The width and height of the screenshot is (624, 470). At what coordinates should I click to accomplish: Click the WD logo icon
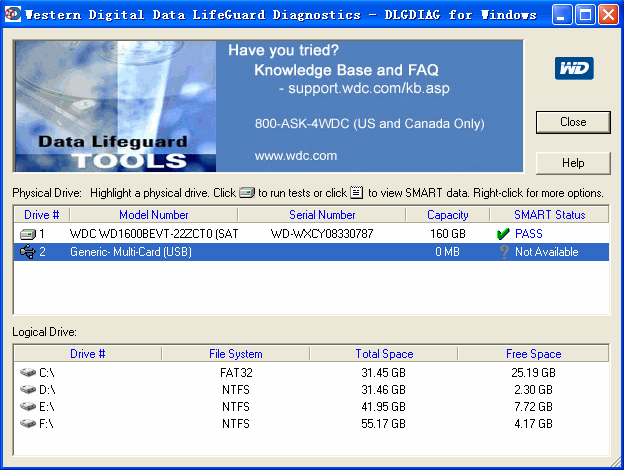574,68
